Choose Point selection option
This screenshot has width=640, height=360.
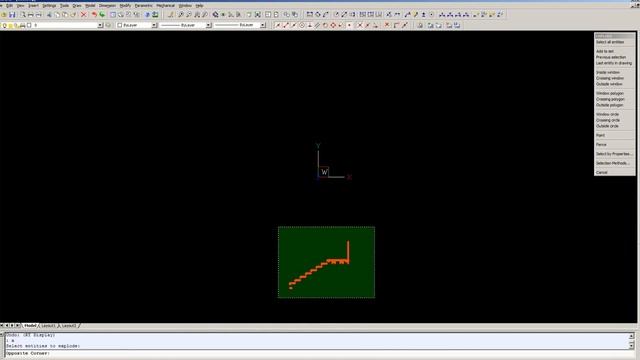(x=600, y=135)
